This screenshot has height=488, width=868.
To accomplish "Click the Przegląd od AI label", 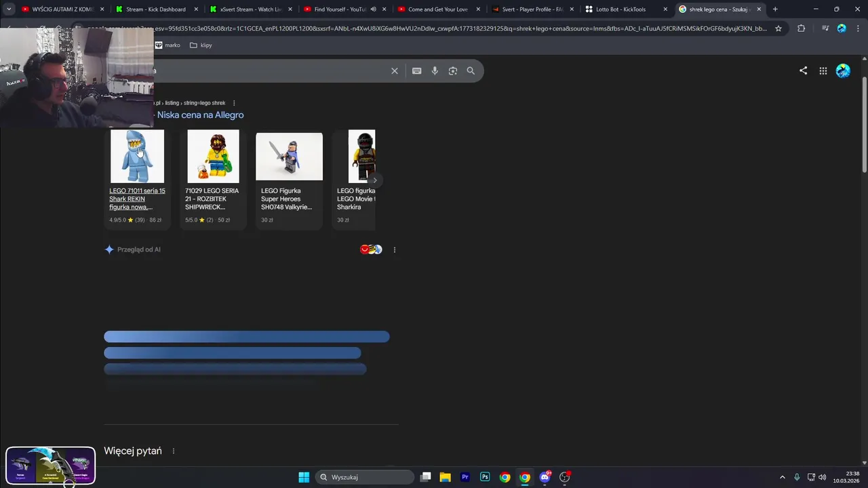I will (139, 249).
